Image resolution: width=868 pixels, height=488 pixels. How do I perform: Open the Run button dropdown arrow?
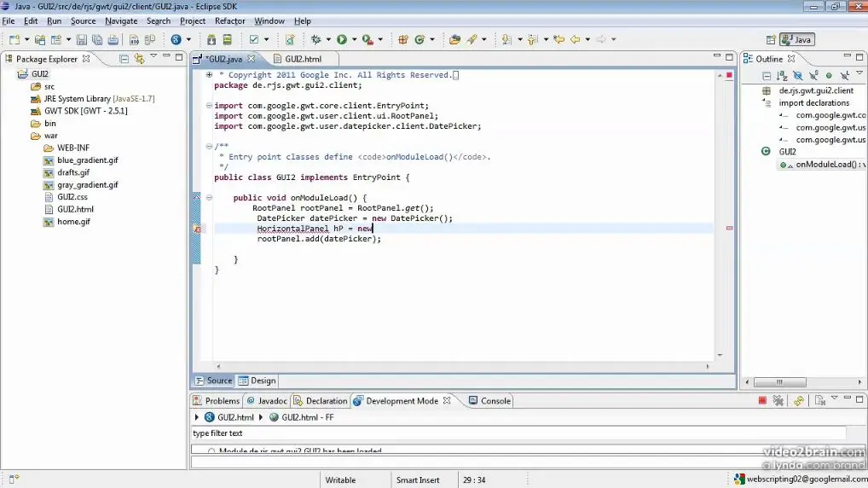point(353,40)
